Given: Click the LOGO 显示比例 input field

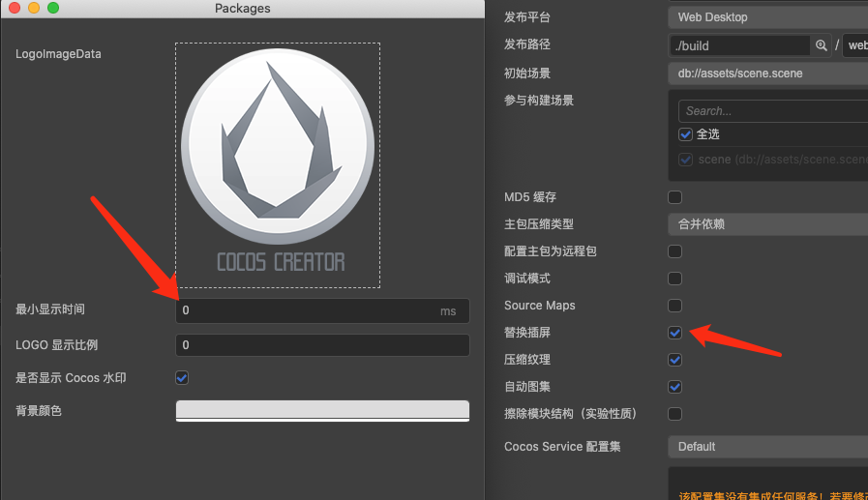Looking at the screenshot, I should (323, 345).
